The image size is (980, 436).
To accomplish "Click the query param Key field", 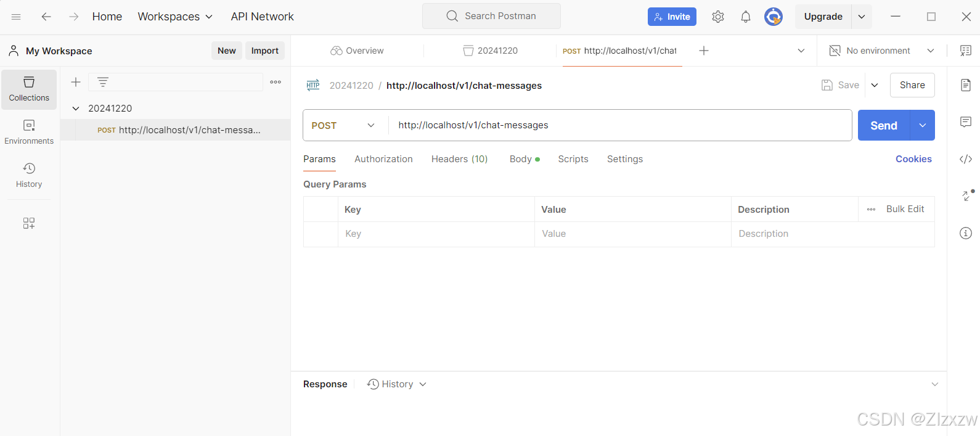I will pos(436,234).
